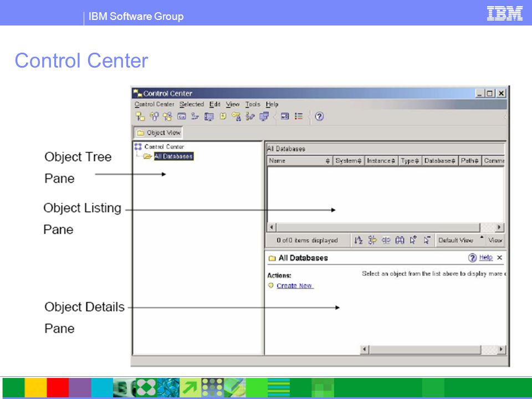Close the All Databases details pane

click(499, 258)
